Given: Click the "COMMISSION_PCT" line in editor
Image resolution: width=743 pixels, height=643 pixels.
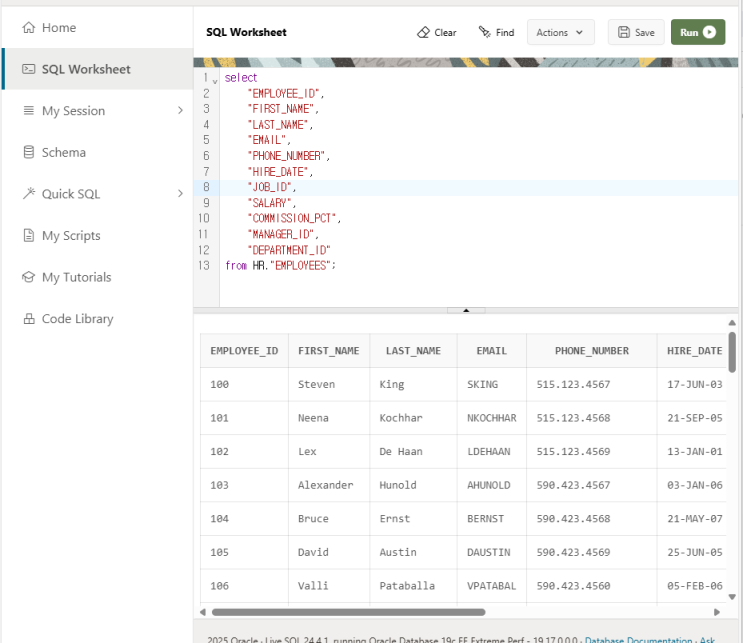Looking at the screenshot, I should pyautogui.click(x=294, y=218).
